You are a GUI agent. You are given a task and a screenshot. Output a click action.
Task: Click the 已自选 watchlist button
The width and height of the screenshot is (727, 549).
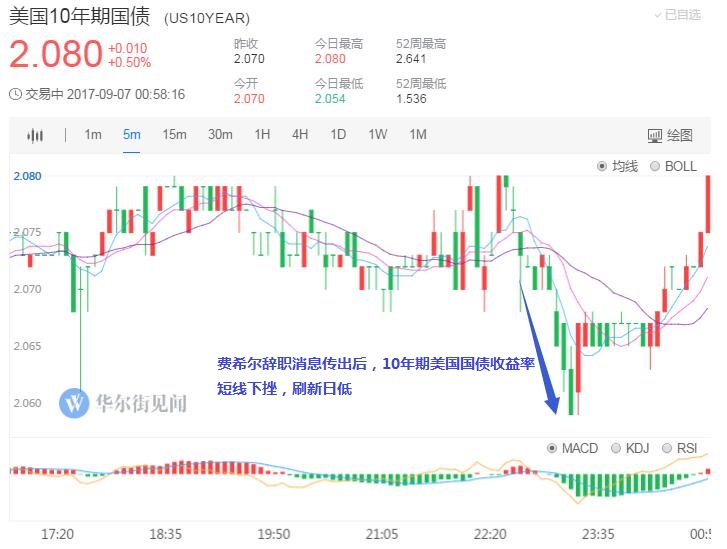point(677,15)
